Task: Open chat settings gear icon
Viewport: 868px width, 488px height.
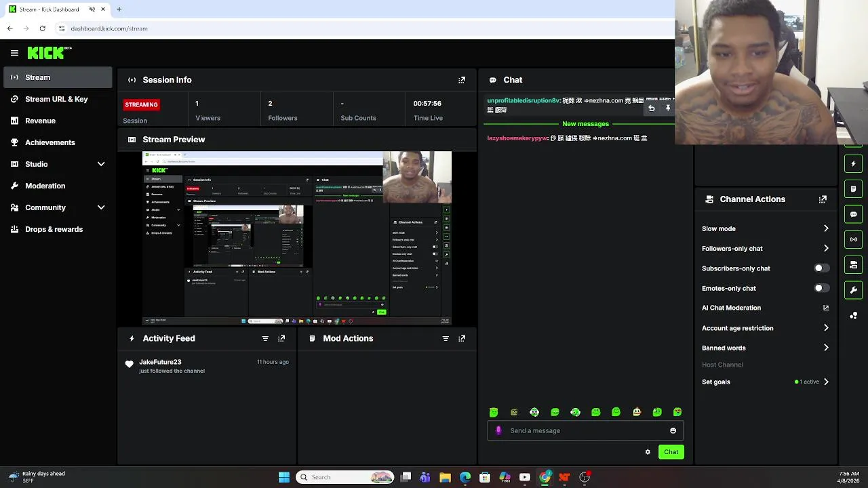Action: coord(648,452)
